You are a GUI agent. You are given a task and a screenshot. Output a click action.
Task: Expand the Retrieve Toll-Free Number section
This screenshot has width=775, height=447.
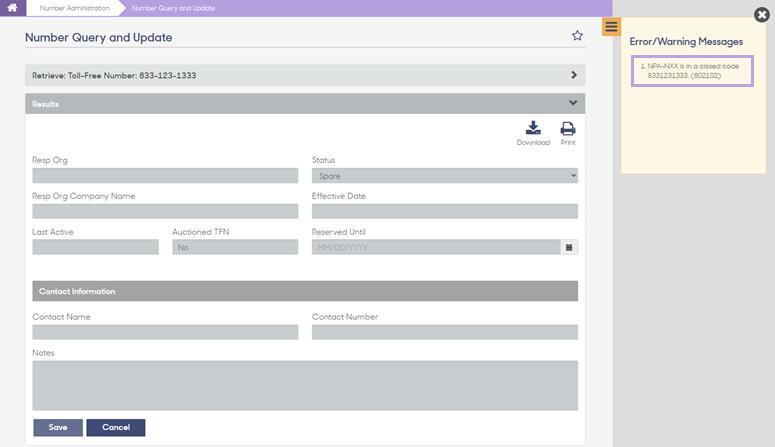click(305, 75)
